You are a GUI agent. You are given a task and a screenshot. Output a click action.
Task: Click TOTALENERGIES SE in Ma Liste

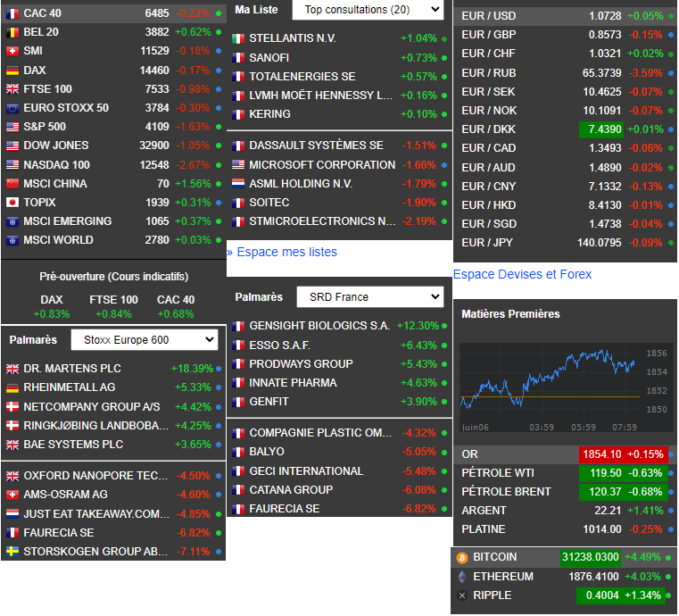pyautogui.click(x=302, y=77)
